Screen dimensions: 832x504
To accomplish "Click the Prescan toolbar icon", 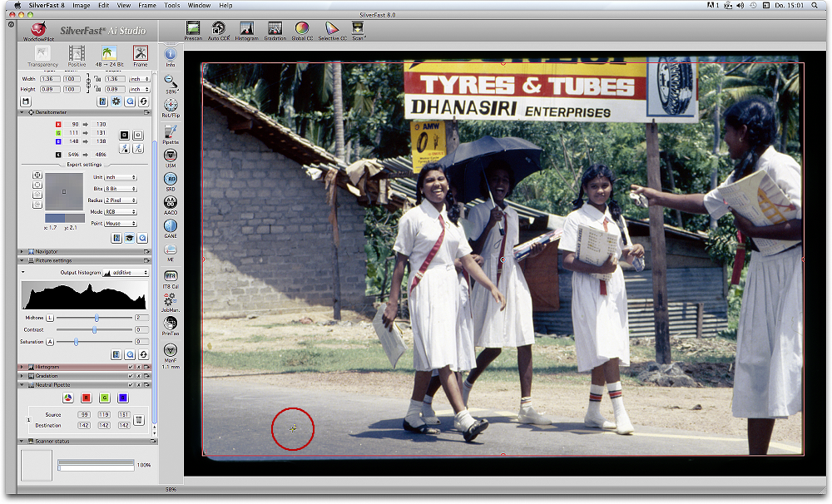I will click(x=193, y=29).
